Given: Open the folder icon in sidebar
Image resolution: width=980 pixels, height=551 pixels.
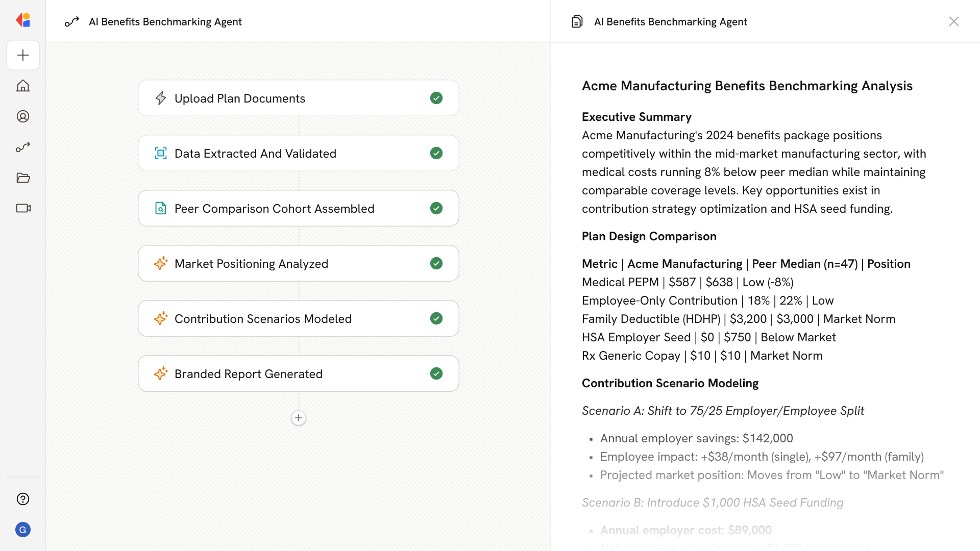Looking at the screenshot, I should 23,178.
